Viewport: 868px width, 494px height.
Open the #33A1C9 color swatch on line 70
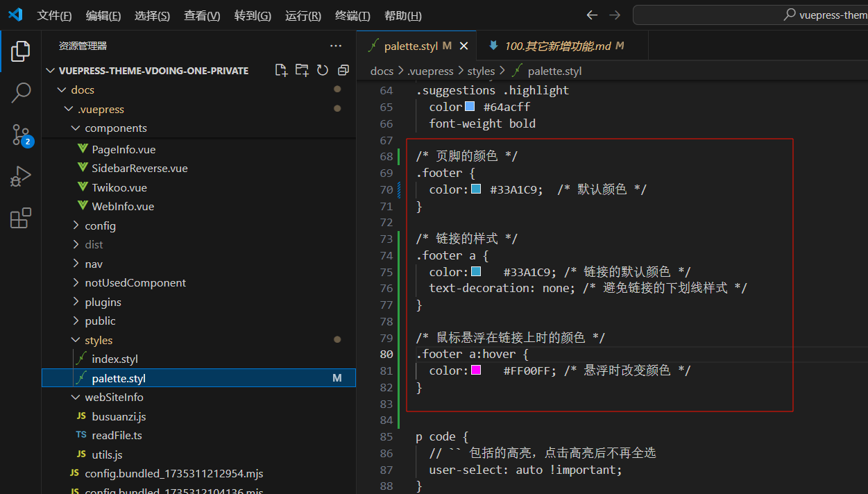point(476,189)
